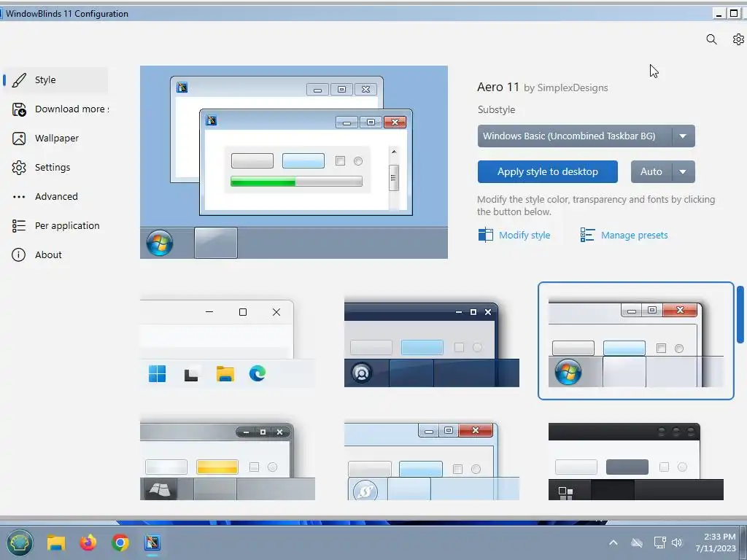Launch Chrome from the taskbar
The height and width of the screenshot is (560, 747).
[x=120, y=542]
